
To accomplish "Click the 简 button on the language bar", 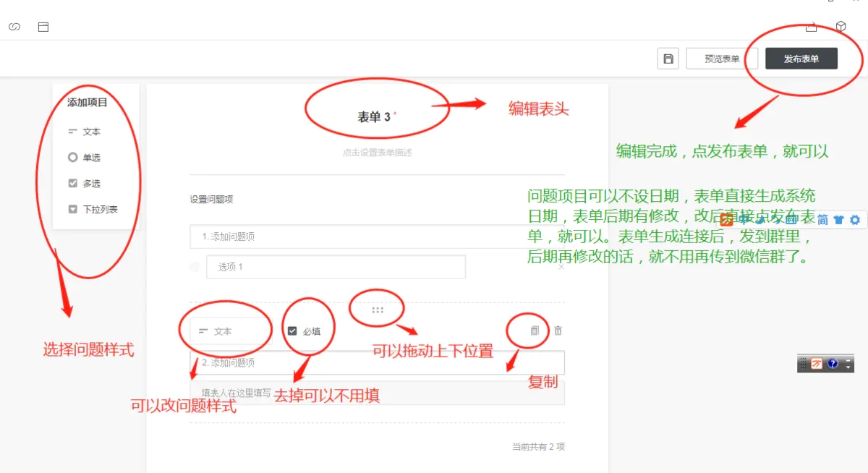I will 825,220.
